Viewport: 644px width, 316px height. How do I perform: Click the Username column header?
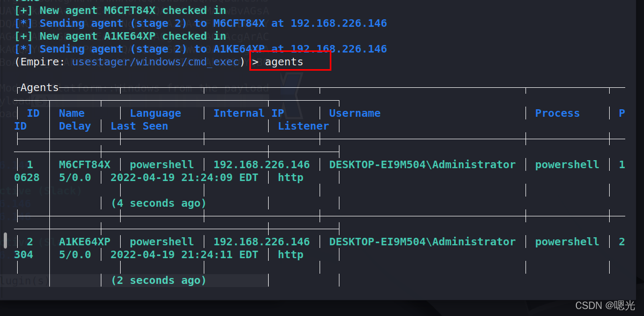[354, 113]
